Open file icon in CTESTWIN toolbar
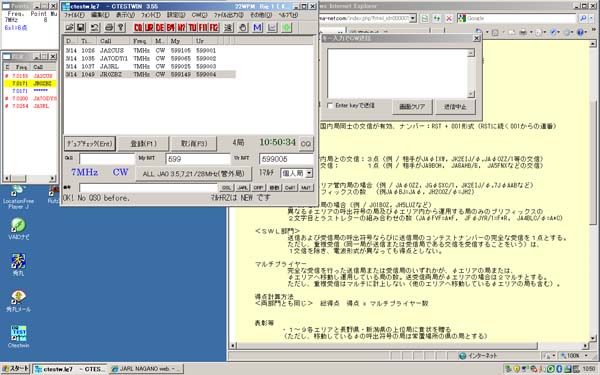Viewport: 600px width, 375px height. click(x=69, y=27)
